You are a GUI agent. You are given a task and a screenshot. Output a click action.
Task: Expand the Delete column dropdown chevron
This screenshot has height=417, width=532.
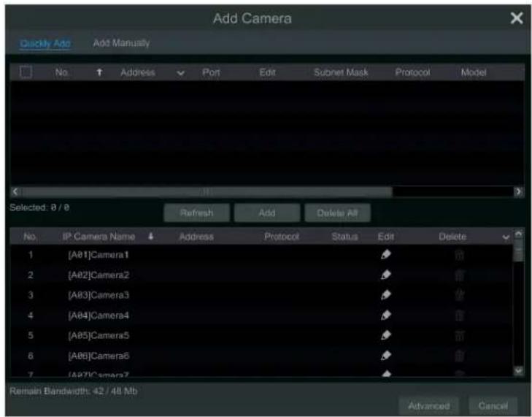[506, 237]
